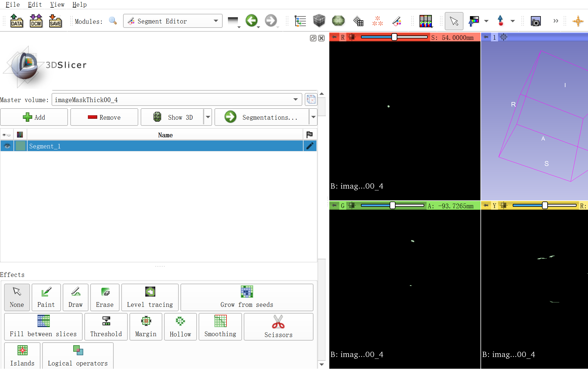The image size is (588, 374).
Task: Open the Save data dialog from the toolbar
Action: (x=55, y=21)
